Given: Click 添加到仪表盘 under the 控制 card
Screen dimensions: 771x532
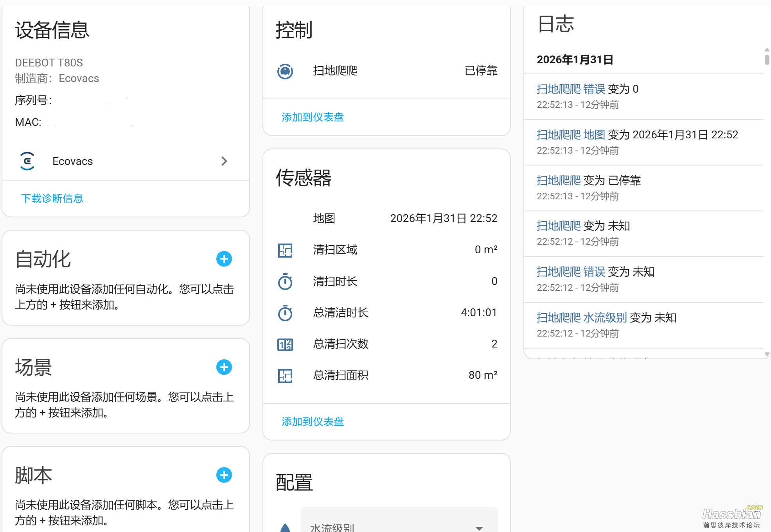Looking at the screenshot, I should [x=313, y=117].
